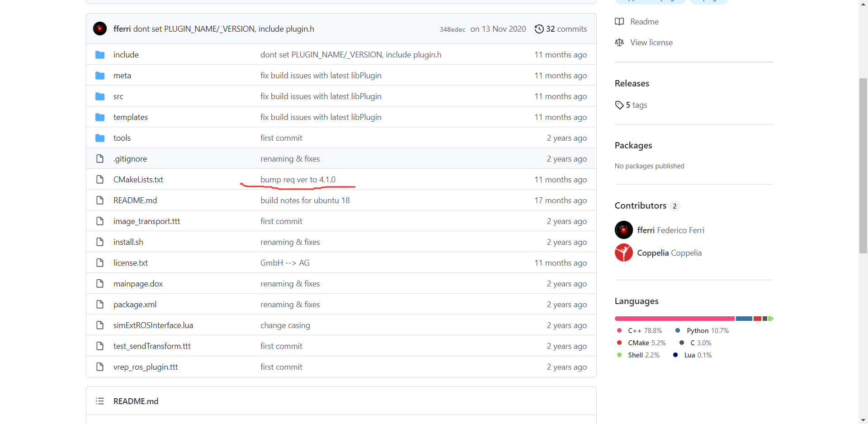
Task: Click the mainpage.dox file icon
Action: pyautogui.click(x=100, y=284)
